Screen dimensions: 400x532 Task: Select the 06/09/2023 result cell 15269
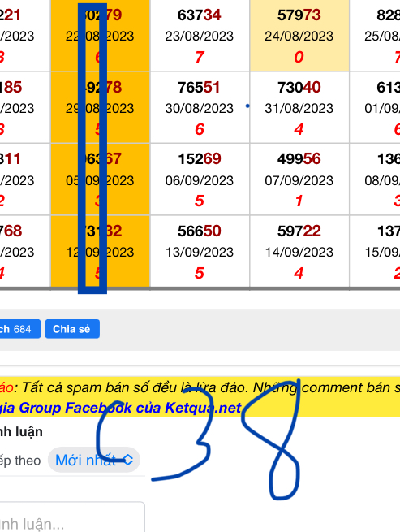click(200, 179)
